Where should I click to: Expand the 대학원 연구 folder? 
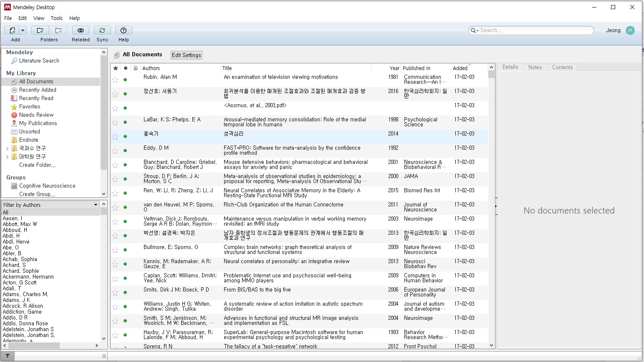click(7, 157)
